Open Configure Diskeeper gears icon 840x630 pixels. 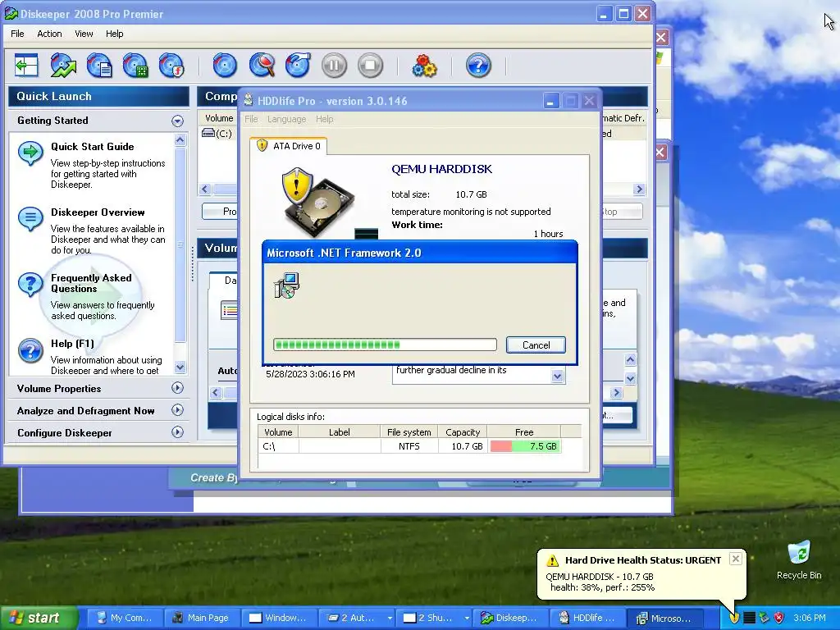(x=424, y=66)
